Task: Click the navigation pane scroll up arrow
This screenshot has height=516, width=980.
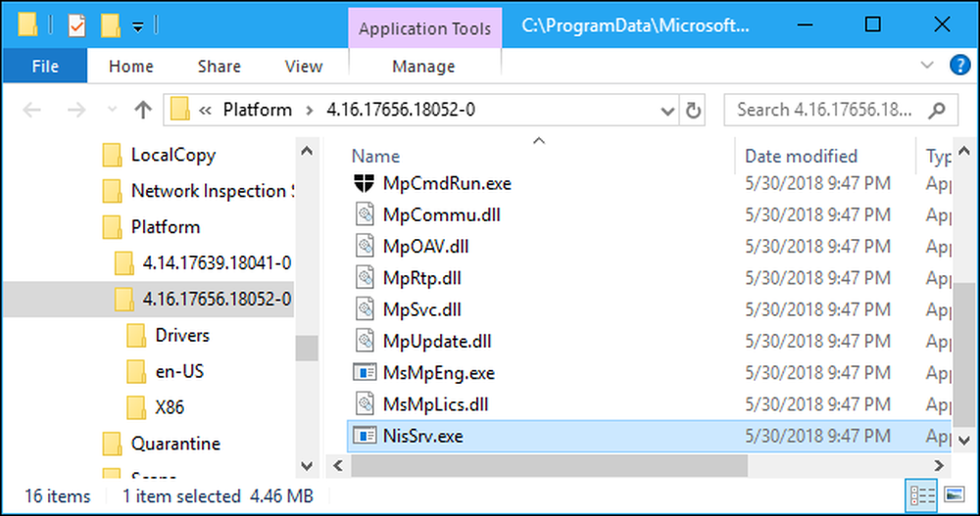Action: pyautogui.click(x=307, y=151)
